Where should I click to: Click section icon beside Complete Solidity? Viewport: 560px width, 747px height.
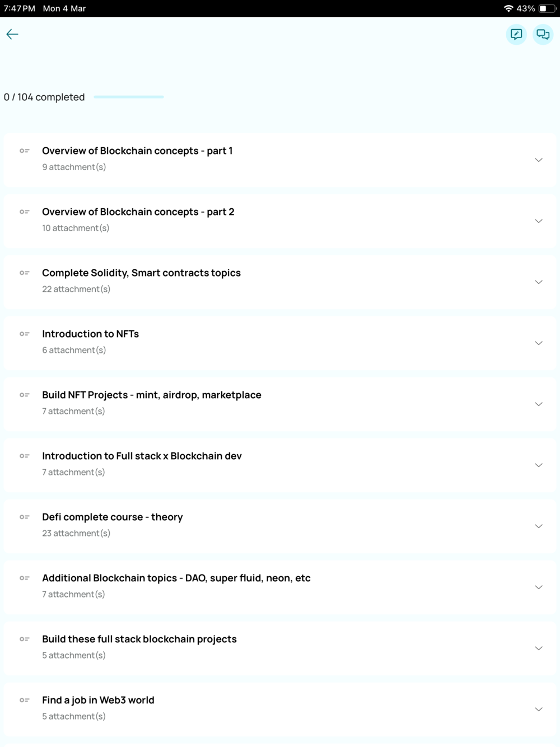point(25,273)
